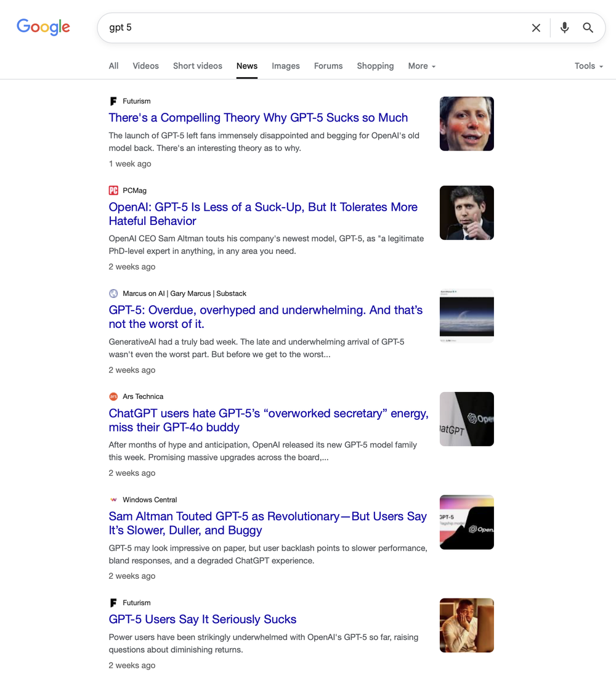Click the Windows Central article thumbnail

coord(467,522)
